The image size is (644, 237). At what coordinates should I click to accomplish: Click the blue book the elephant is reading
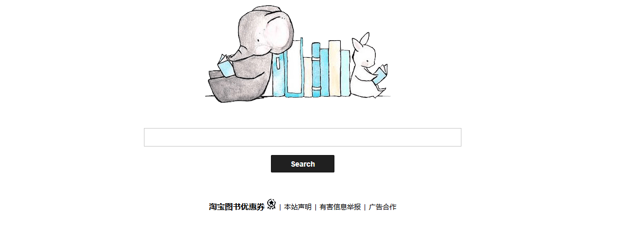tap(225, 66)
